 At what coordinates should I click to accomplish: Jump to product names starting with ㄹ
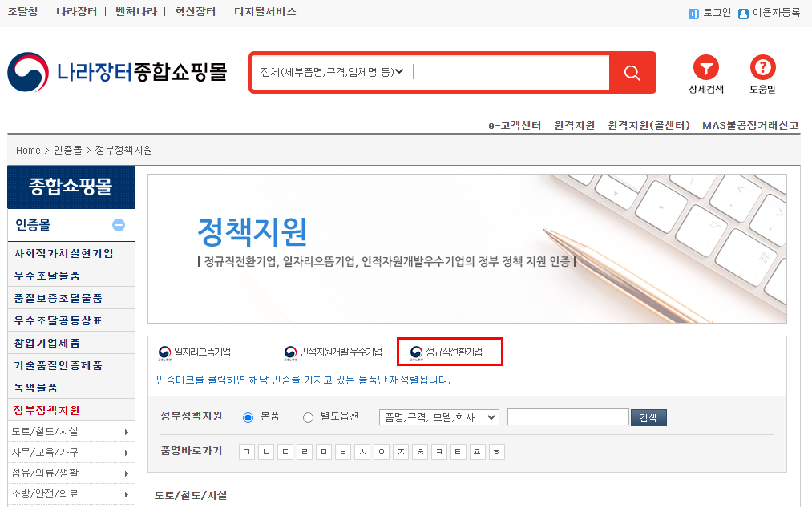click(x=305, y=452)
